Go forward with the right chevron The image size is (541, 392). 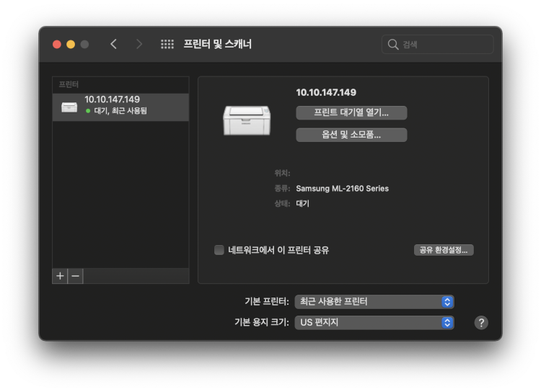[139, 44]
